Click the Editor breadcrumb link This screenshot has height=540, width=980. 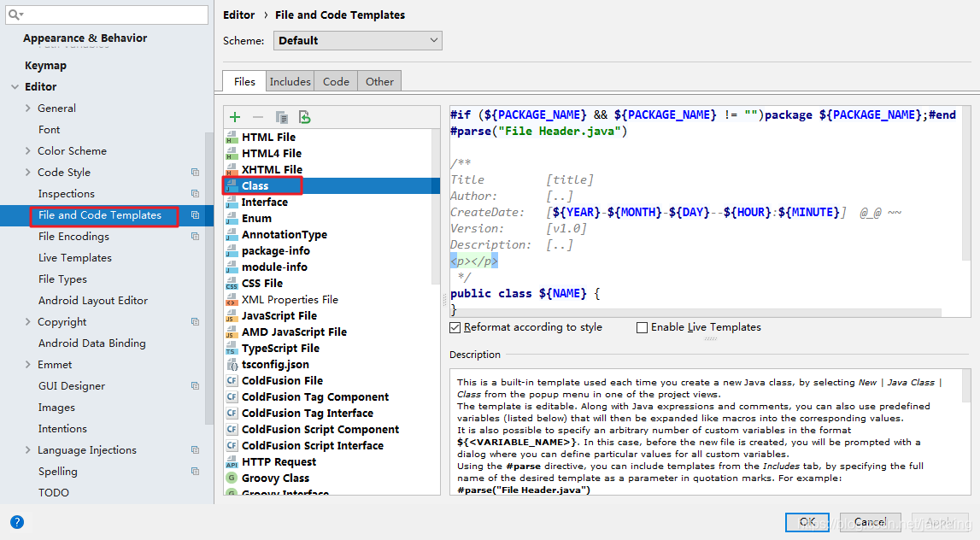click(238, 15)
